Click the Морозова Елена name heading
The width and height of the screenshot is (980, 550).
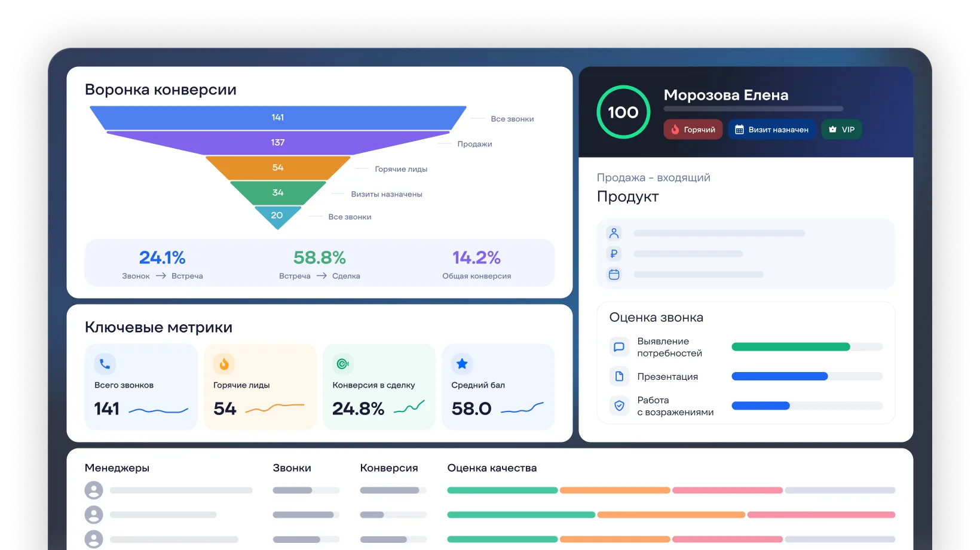pyautogui.click(x=726, y=95)
